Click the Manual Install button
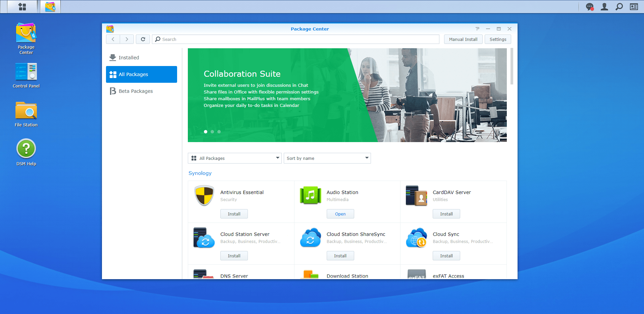This screenshot has width=644, height=314. click(463, 39)
